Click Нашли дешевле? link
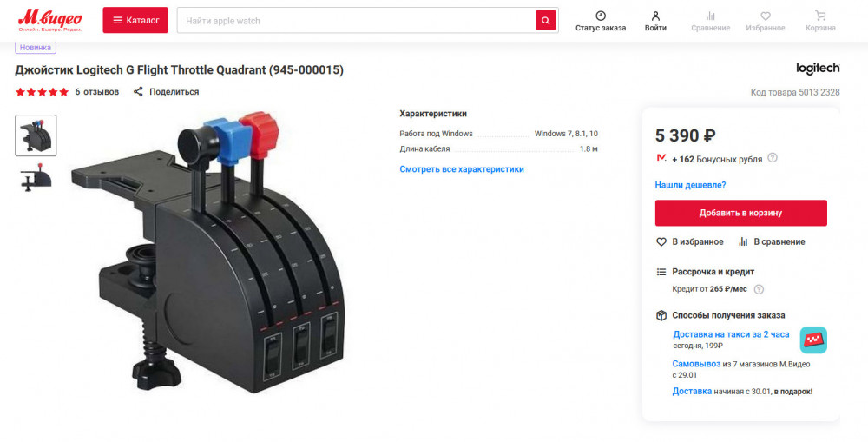Image resolution: width=868 pixels, height=442 pixels. pyautogui.click(x=690, y=185)
